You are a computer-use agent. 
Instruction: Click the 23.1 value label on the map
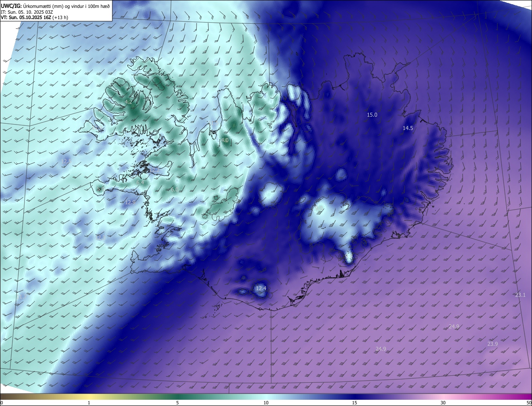click(520, 295)
